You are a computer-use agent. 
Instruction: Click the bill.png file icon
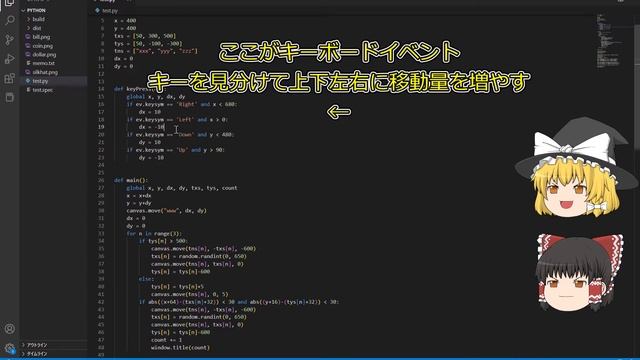tap(28, 37)
